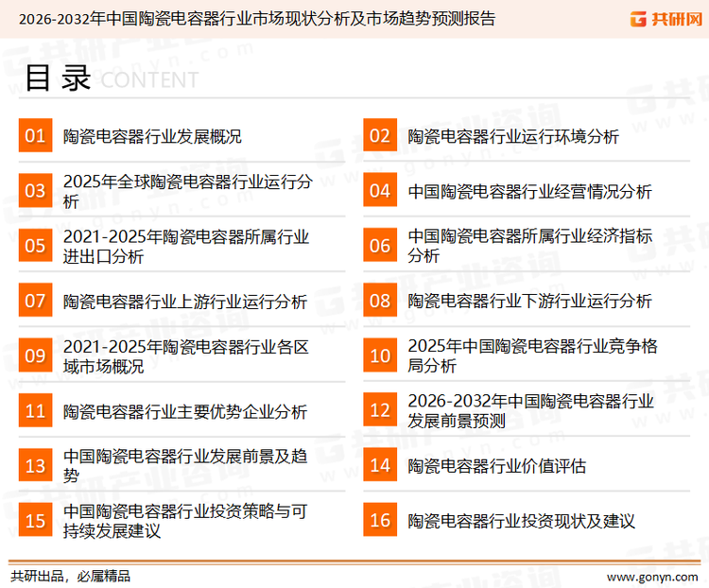Click the orange 04 number box

(x=380, y=190)
